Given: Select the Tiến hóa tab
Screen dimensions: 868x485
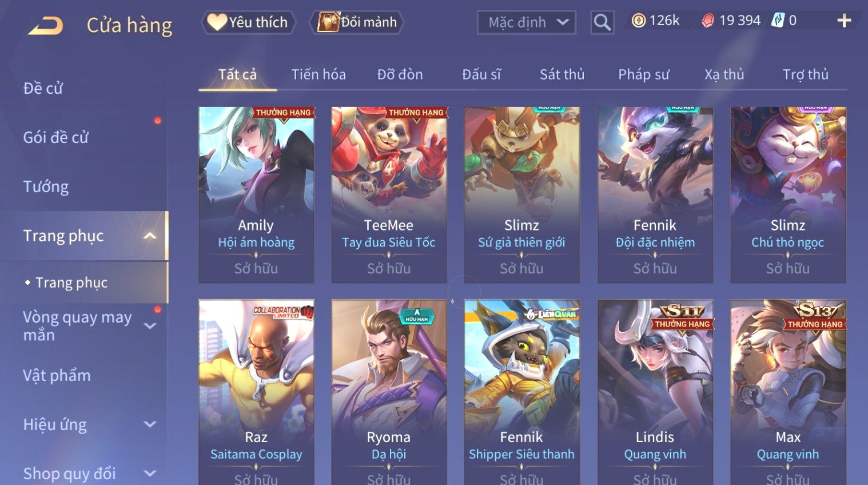Looking at the screenshot, I should [x=318, y=74].
